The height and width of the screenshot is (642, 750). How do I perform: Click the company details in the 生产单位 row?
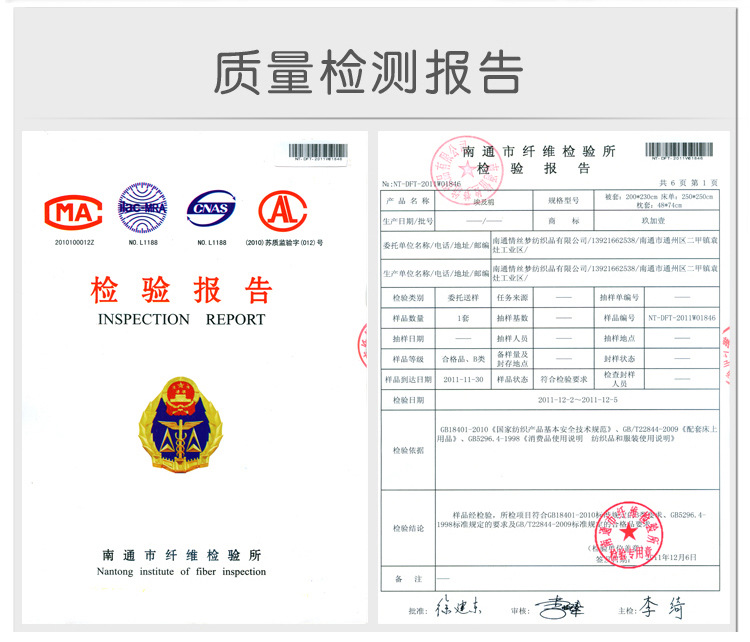tap(605, 273)
